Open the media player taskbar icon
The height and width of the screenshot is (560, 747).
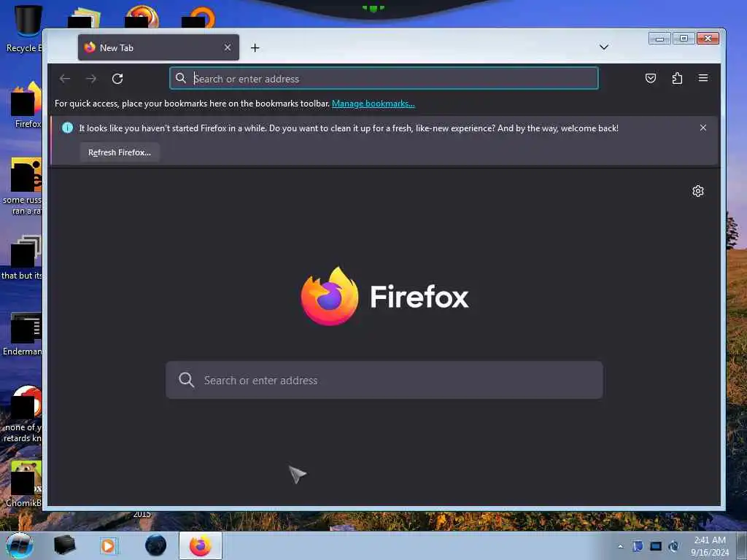point(108,545)
